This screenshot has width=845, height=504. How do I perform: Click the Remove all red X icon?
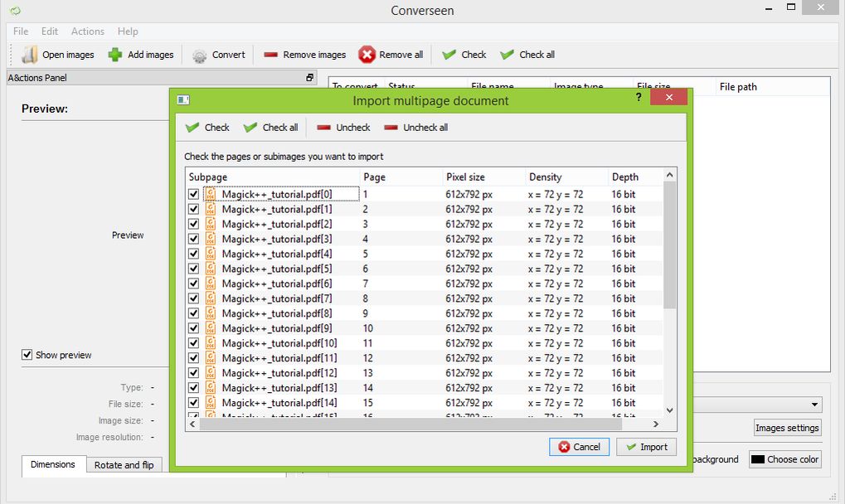(x=367, y=55)
